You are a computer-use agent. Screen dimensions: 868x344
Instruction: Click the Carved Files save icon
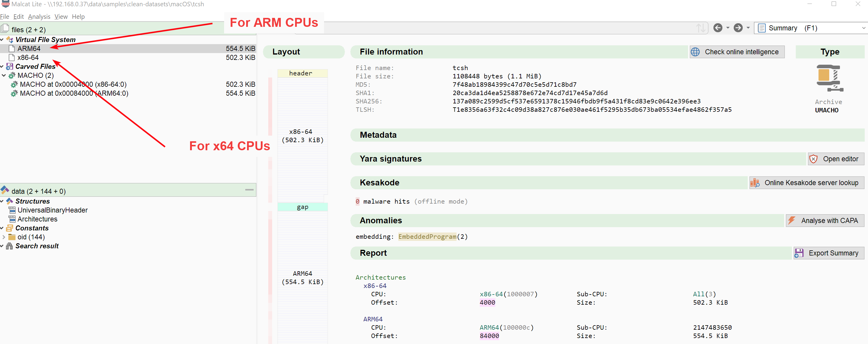point(10,66)
